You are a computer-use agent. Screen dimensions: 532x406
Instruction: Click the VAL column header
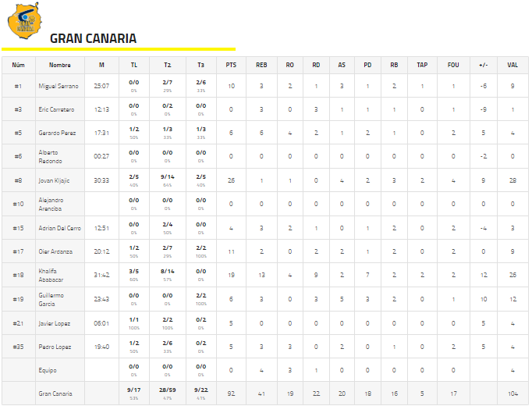pos(512,65)
